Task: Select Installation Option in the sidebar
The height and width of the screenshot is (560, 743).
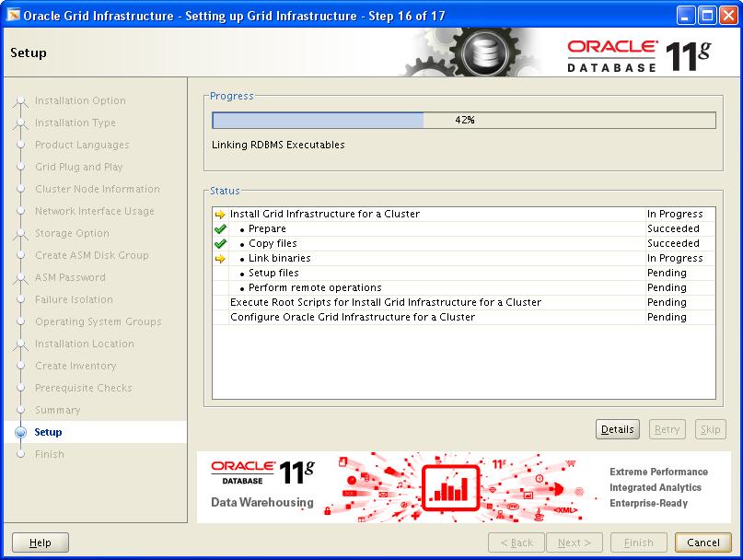Action: 80,100
